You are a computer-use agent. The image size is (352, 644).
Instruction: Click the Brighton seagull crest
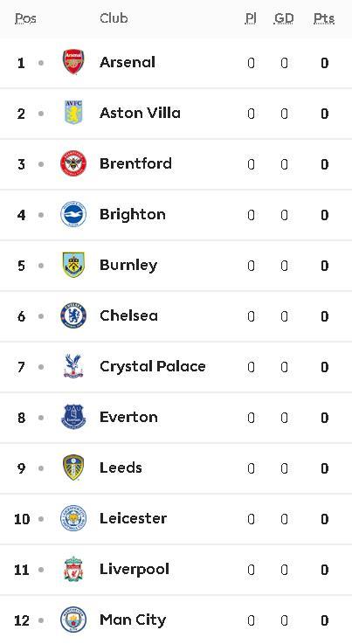point(73,214)
